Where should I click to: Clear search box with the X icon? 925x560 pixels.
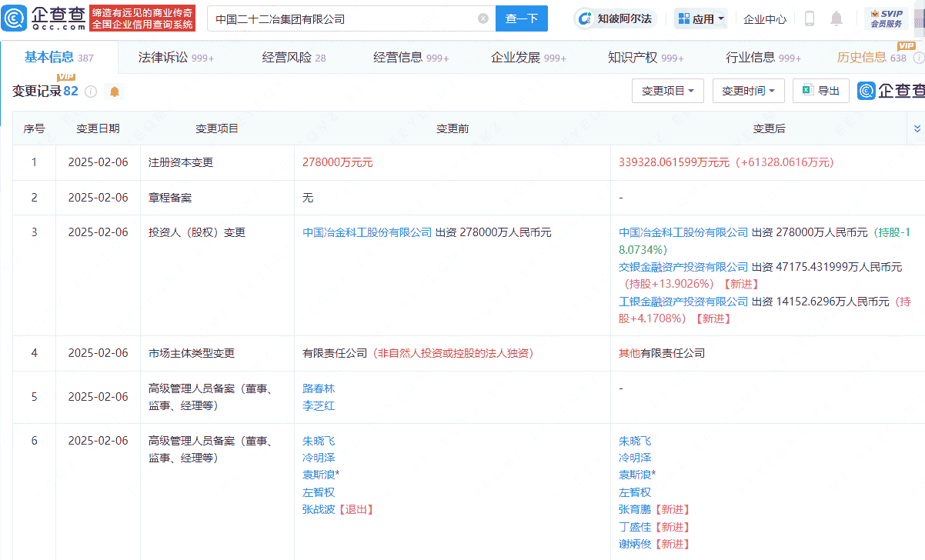(483, 18)
